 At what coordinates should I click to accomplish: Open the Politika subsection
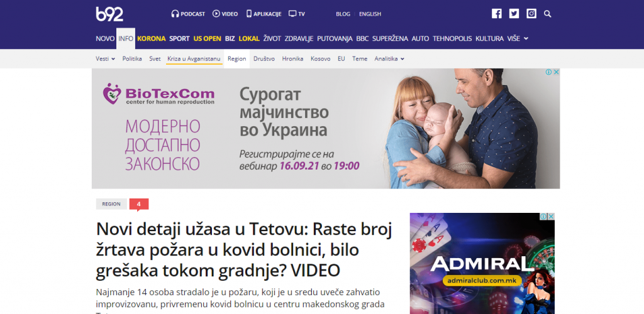point(132,58)
